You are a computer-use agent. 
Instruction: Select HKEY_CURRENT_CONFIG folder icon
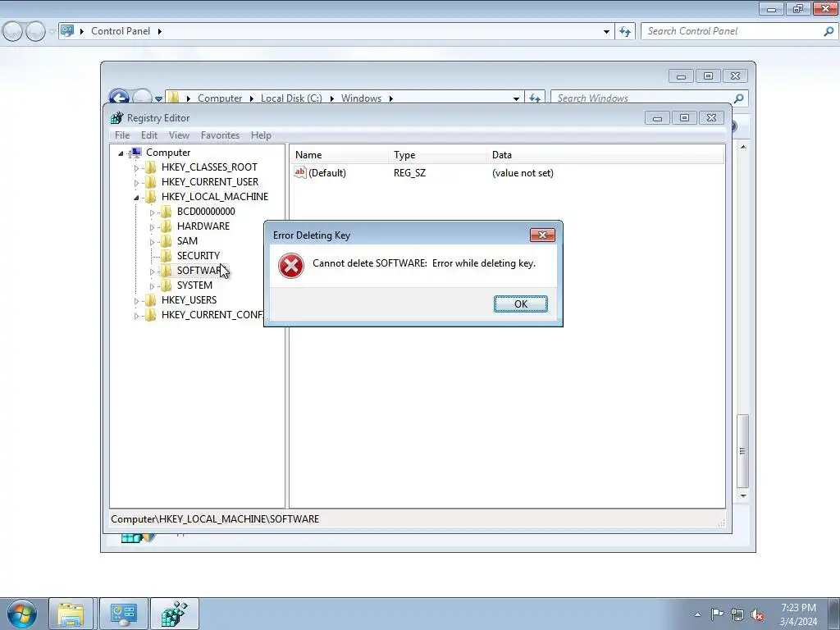(151, 314)
